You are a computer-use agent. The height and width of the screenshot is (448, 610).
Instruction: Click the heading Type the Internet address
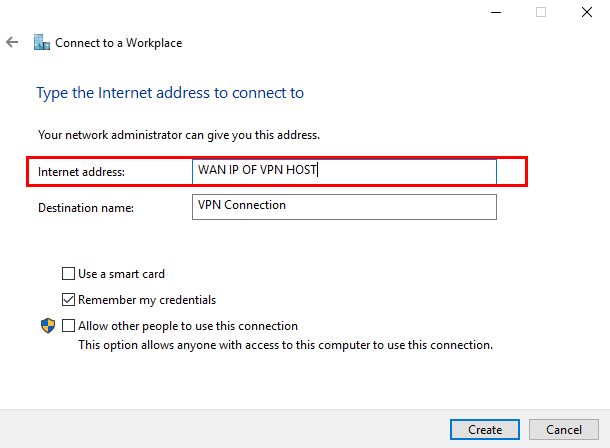[x=170, y=93]
